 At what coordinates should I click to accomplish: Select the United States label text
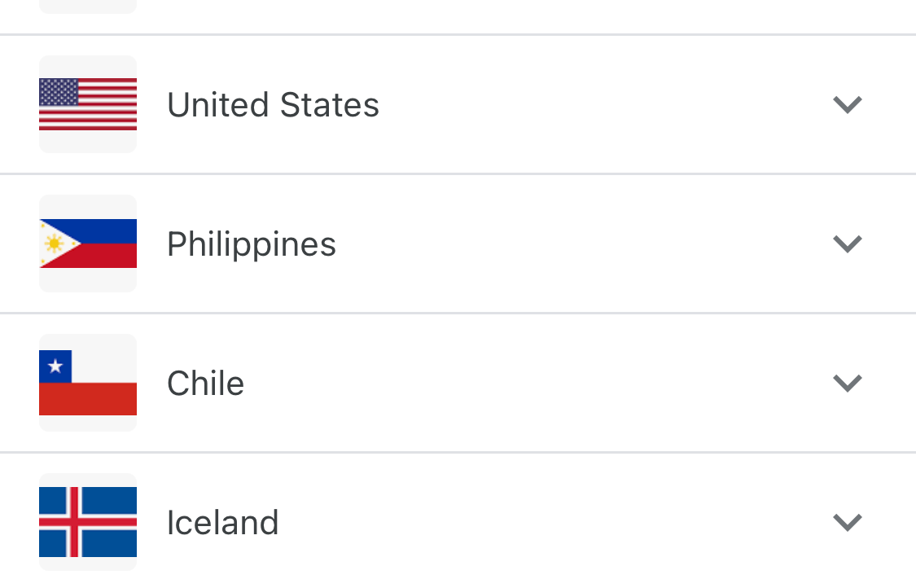tap(273, 105)
